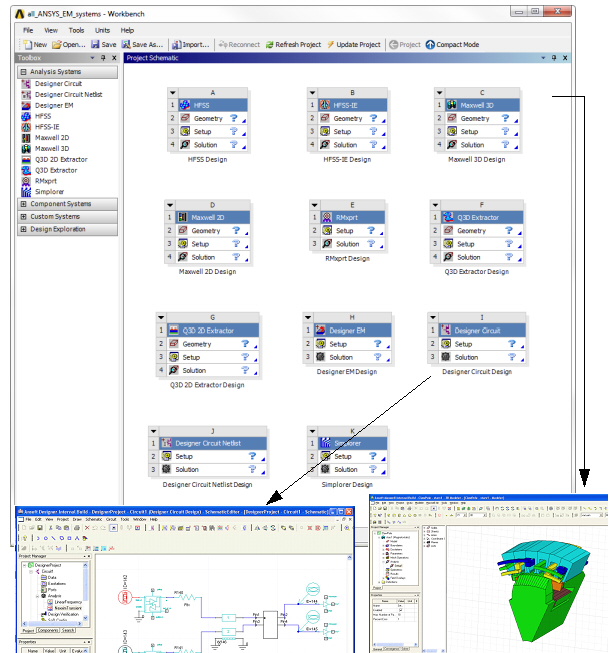Click the Compact Mode arrow icon
Screen dimensions: 609x653
click(430, 45)
